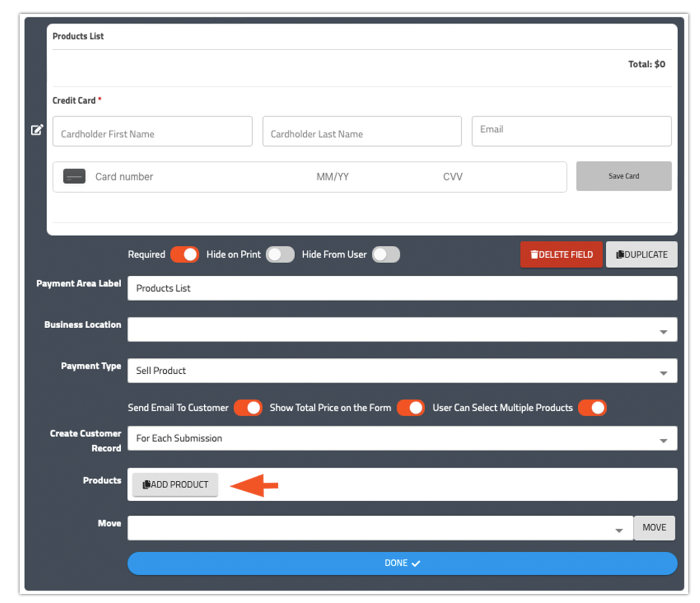Toggle User Can Select Multiple Products switch
This screenshot has height=603, width=700.
(x=593, y=408)
